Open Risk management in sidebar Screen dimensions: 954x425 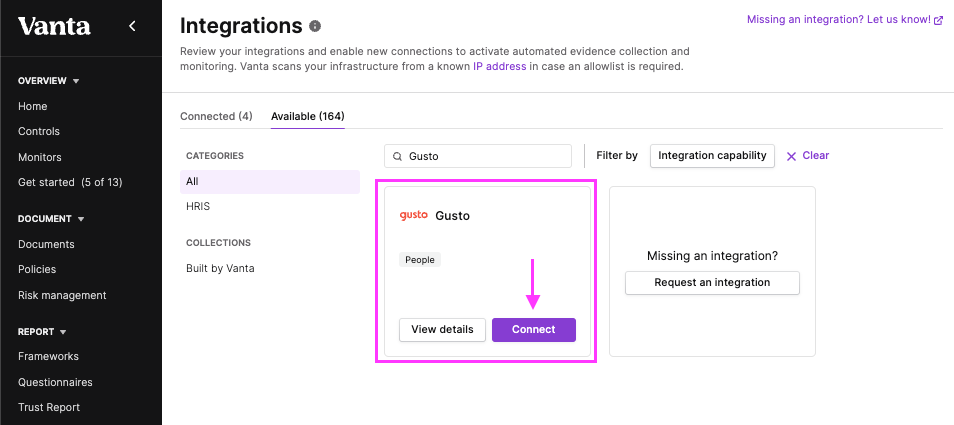coord(62,295)
